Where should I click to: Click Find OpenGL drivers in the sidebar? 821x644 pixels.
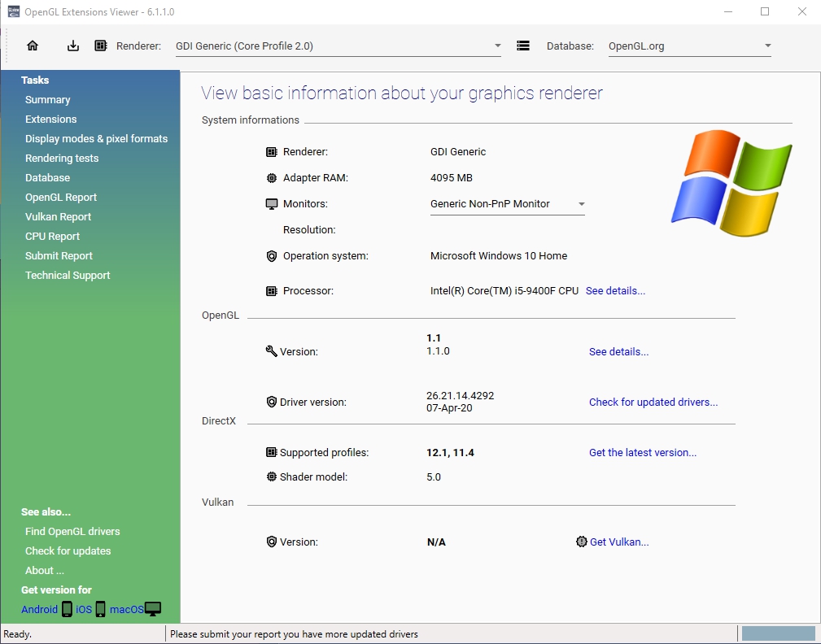(72, 532)
